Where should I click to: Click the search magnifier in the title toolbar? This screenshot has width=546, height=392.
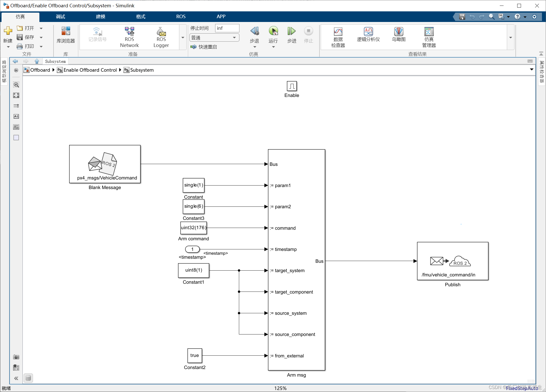click(x=491, y=17)
